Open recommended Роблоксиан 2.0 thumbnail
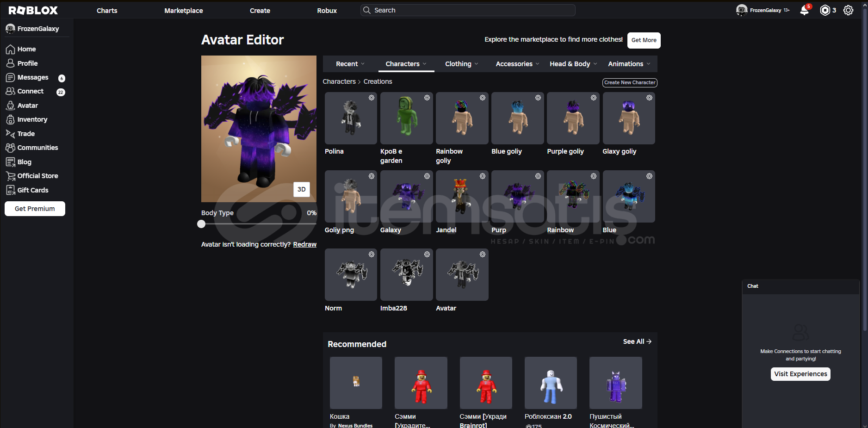Viewport: 868px width, 428px height. coord(551,383)
